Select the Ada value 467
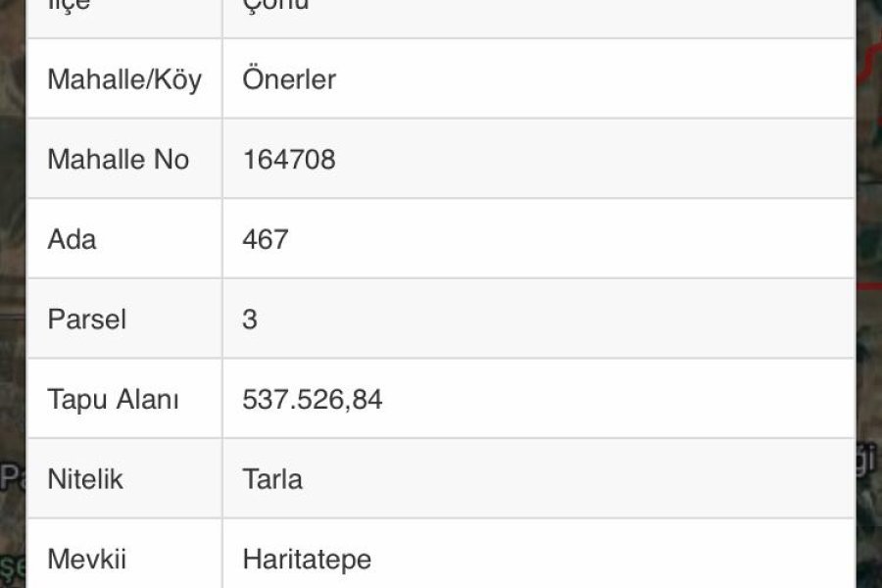Screen dimensions: 882x588 tap(266, 239)
